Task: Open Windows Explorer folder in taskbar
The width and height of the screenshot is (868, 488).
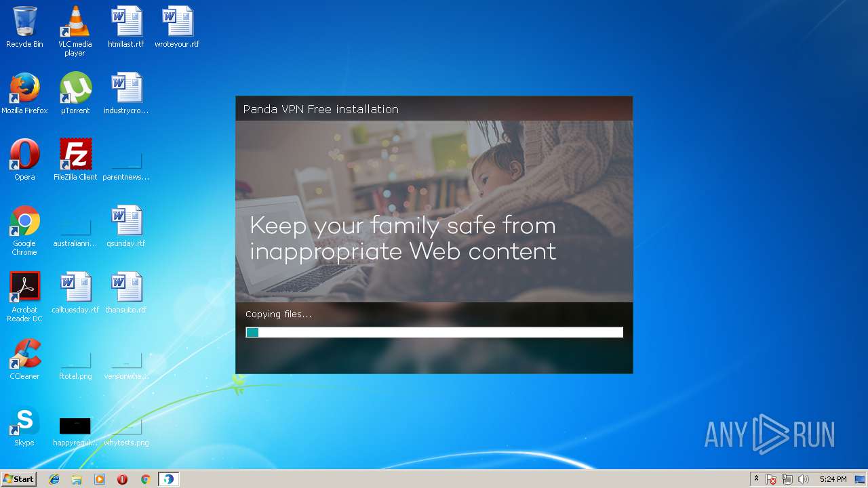Action: pos(77,479)
